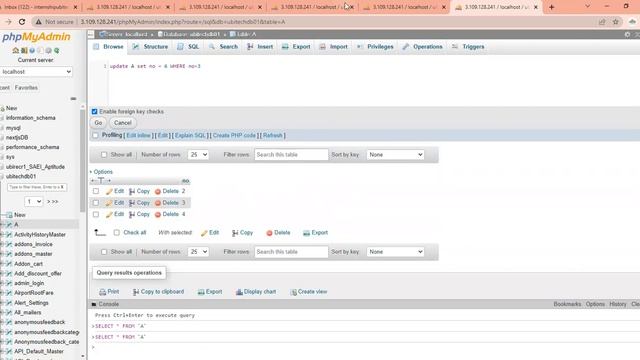This screenshot has height=360, width=640.
Task: Open upper Number of rows dropdown
Action: coord(198,155)
